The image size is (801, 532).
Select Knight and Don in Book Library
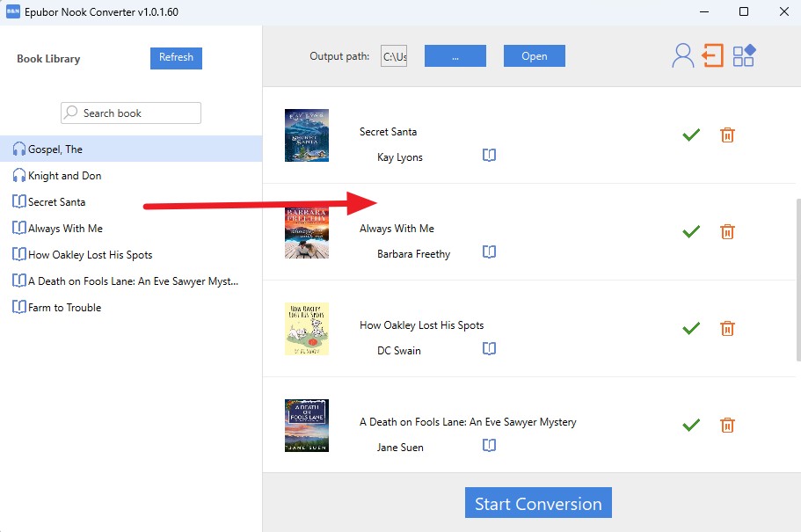[x=131, y=175]
